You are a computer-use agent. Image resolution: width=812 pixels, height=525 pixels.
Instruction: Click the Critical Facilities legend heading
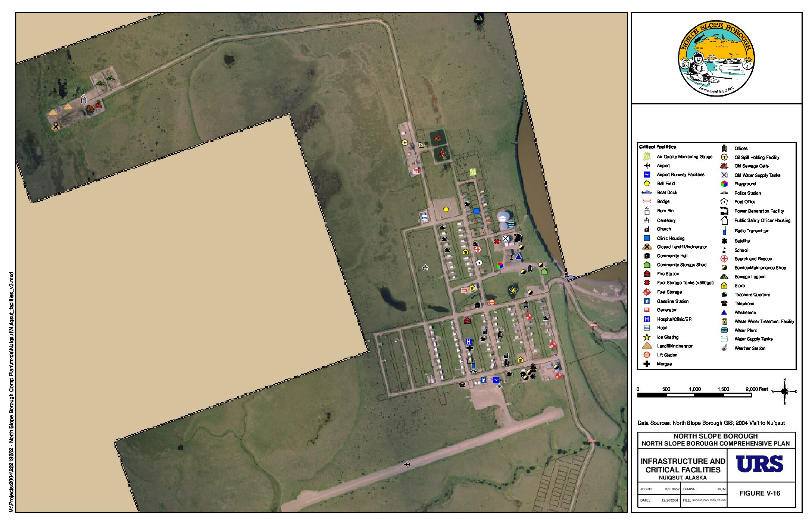click(x=657, y=147)
